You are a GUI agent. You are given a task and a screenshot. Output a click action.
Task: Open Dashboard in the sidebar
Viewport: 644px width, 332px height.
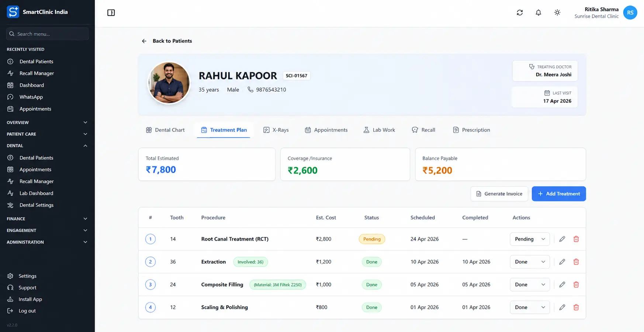click(x=31, y=85)
